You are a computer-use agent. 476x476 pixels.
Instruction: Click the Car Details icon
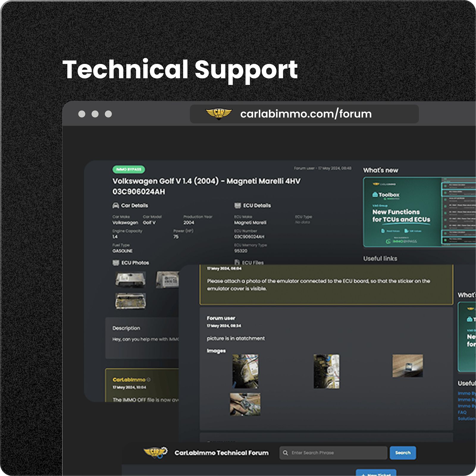pos(116,205)
